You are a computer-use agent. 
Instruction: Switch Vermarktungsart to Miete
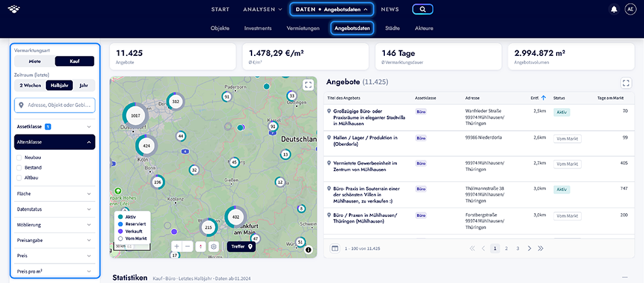tap(35, 61)
